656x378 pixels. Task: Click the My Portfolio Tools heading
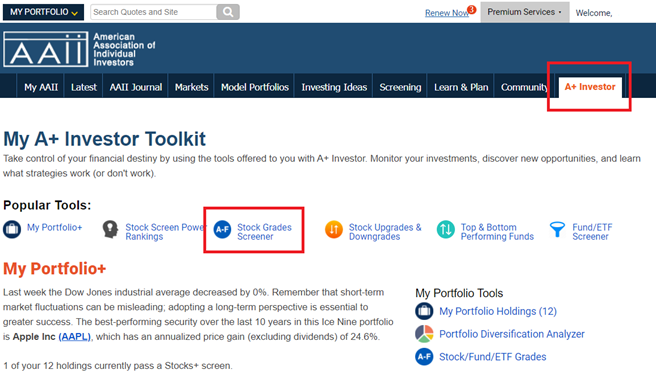point(459,293)
